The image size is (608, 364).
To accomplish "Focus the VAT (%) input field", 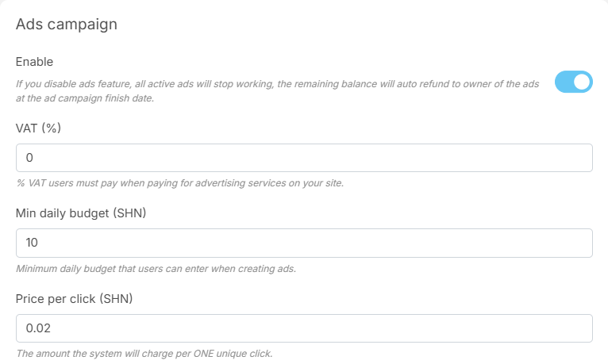I will pyautogui.click(x=304, y=158).
